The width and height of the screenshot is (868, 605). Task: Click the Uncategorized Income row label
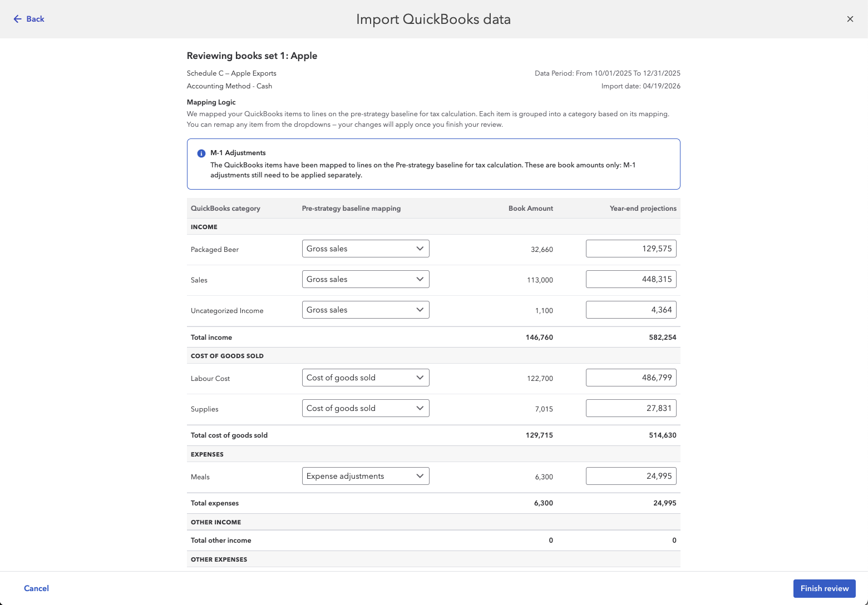tap(227, 311)
